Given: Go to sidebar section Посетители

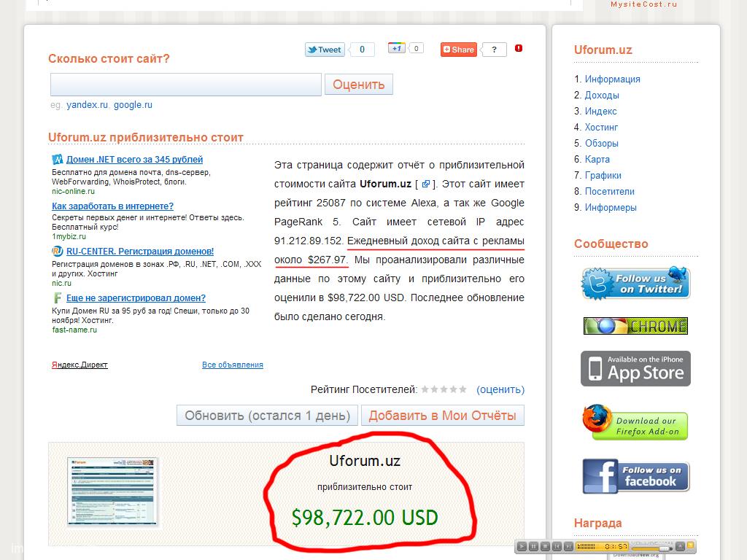Looking at the screenshot, I should [x=610, y=192].
